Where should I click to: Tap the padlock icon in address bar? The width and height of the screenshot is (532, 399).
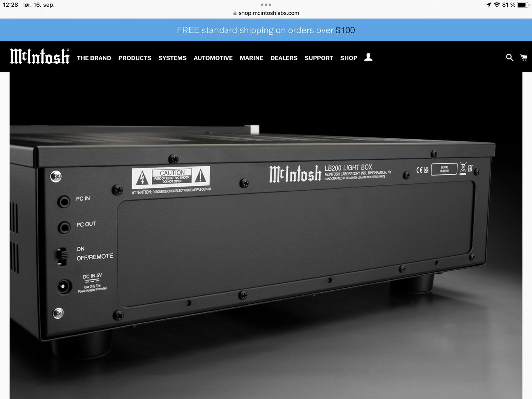pos(235,13)
